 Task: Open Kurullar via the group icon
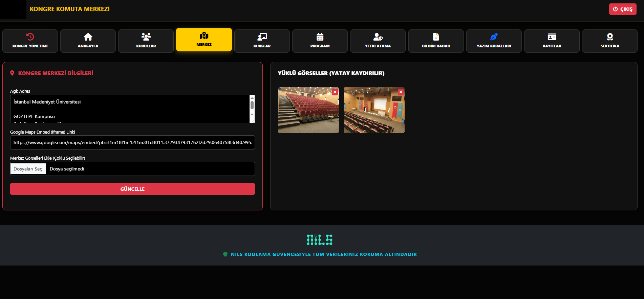click(x=146, y=37)
